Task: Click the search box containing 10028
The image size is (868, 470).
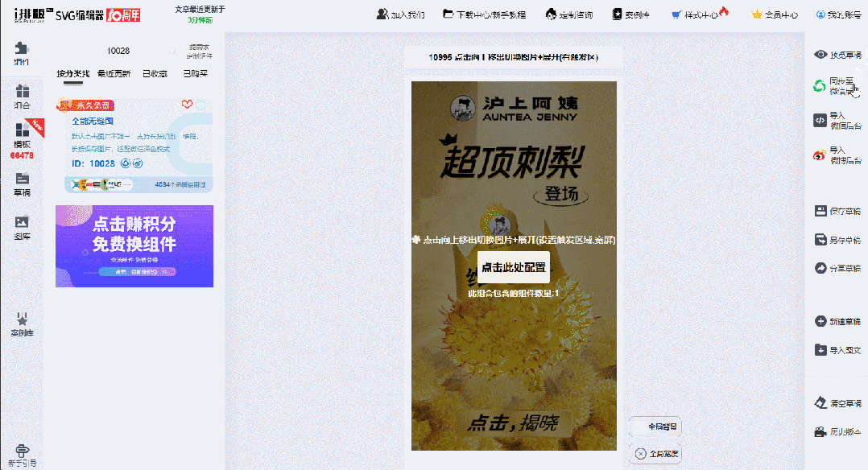Action: 118,51
